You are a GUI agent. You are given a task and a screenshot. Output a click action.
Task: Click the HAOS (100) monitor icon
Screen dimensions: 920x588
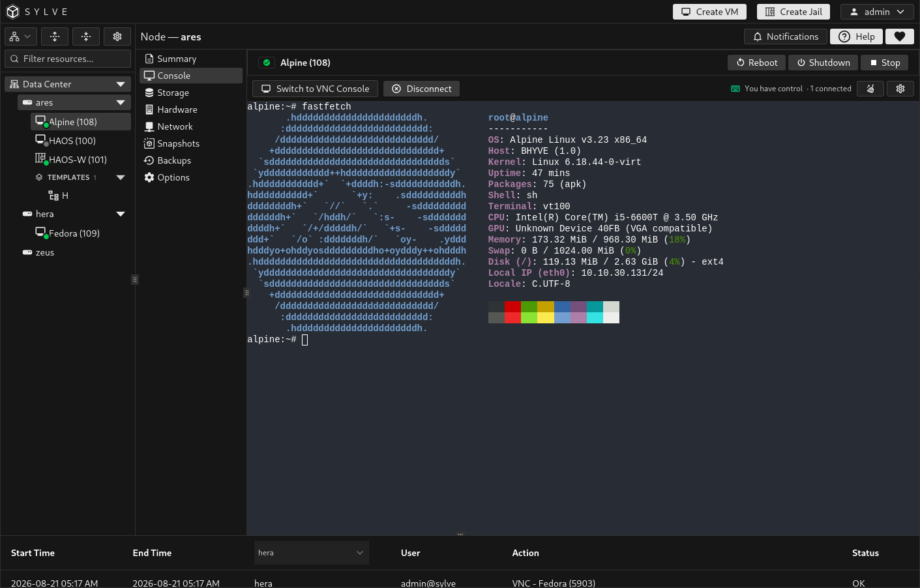click(x=41, y=140)
